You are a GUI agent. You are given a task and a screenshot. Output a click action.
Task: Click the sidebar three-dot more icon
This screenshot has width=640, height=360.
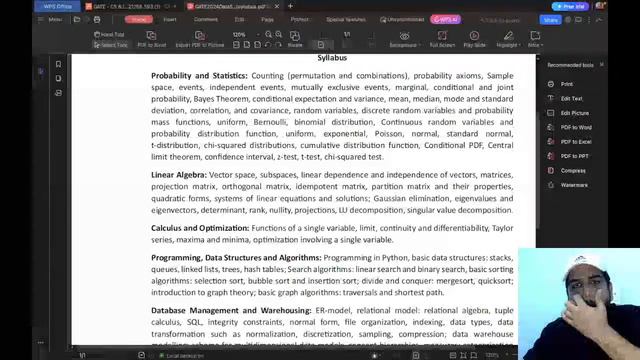[40, 342]
